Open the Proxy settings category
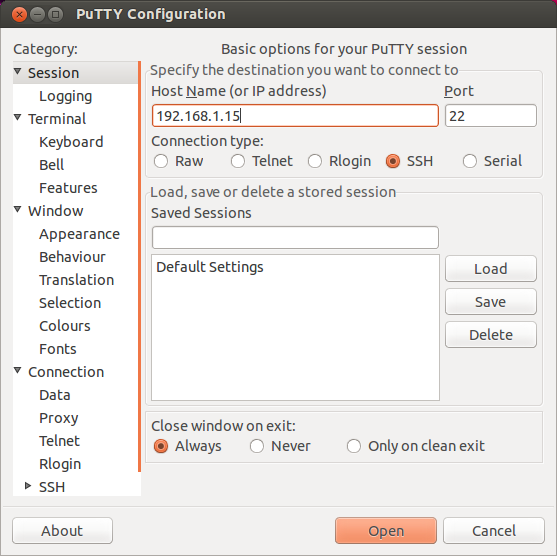 [59, 418]
